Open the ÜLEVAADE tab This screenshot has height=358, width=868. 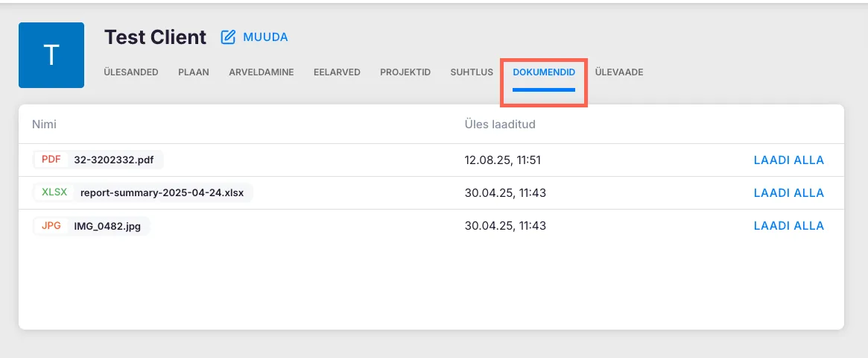[619, 72]
